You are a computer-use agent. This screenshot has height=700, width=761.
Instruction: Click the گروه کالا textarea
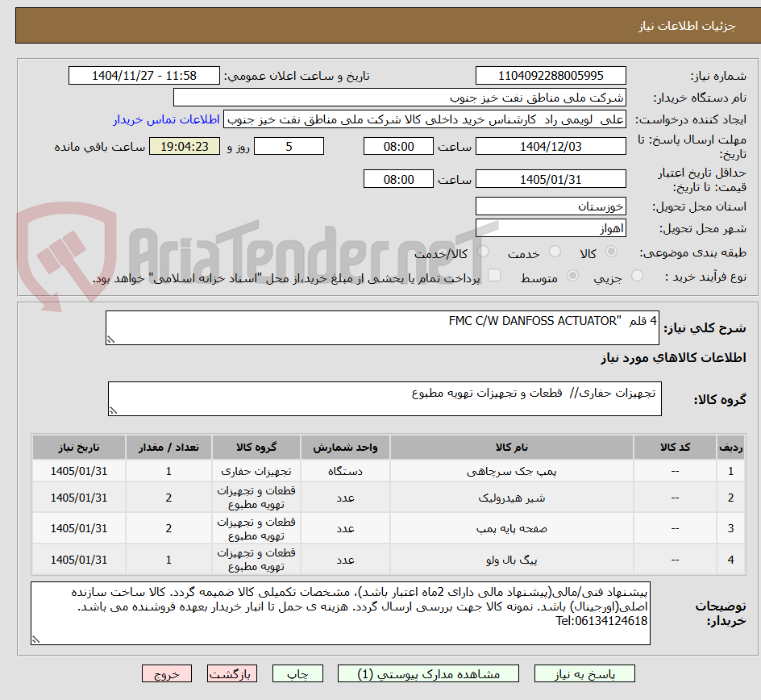point(385,398)
